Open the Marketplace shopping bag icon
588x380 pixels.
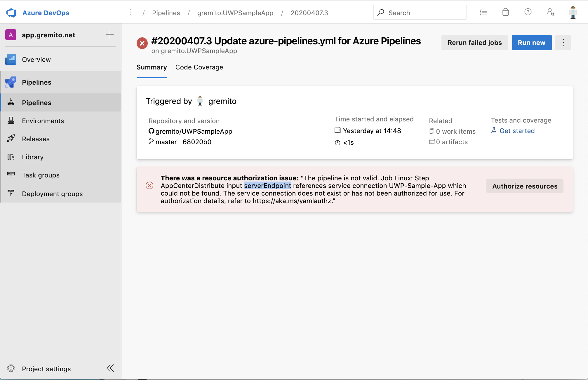pos(505,12)
